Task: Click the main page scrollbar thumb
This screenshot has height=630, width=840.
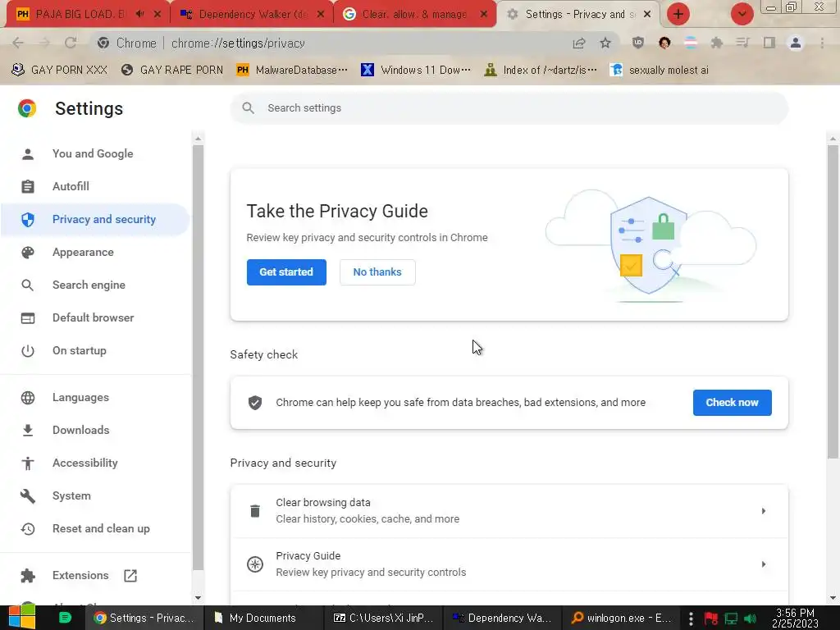Action: (x=833, y=301)
